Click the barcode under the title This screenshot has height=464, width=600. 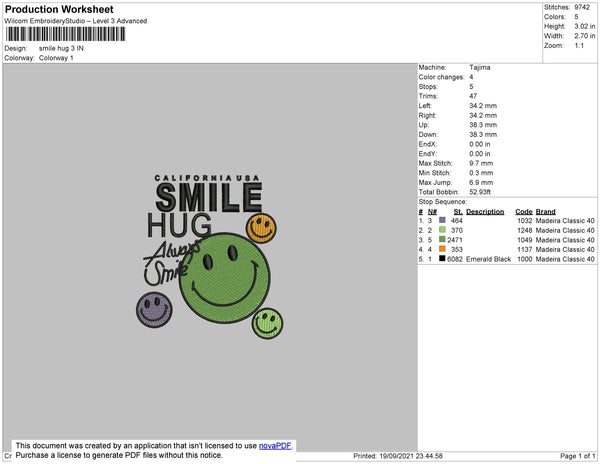tap(65, 34)
